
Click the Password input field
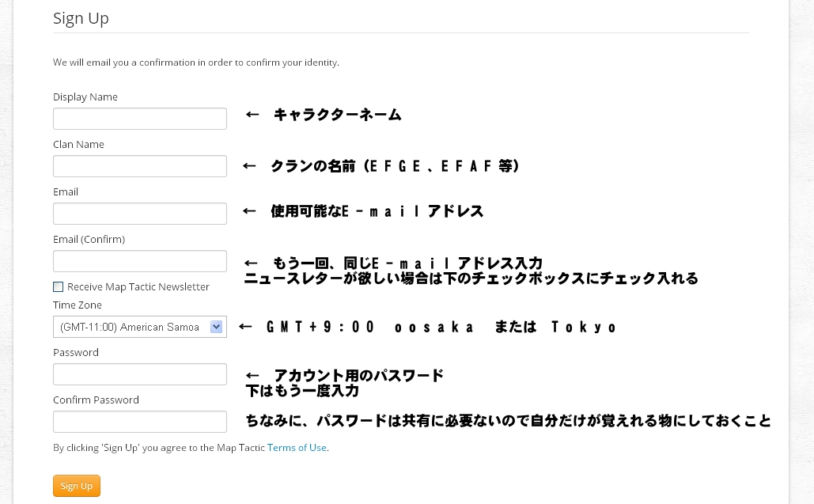139,374
